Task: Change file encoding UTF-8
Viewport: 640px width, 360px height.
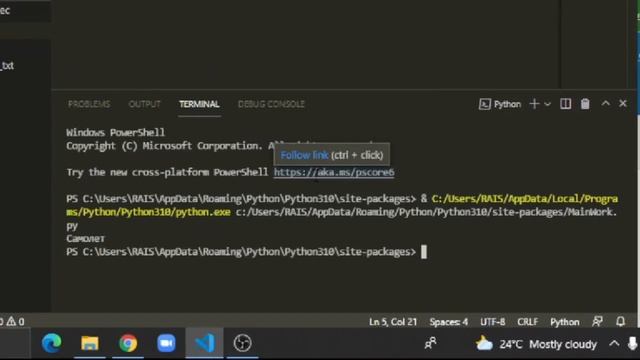Action: pos(493,322)
